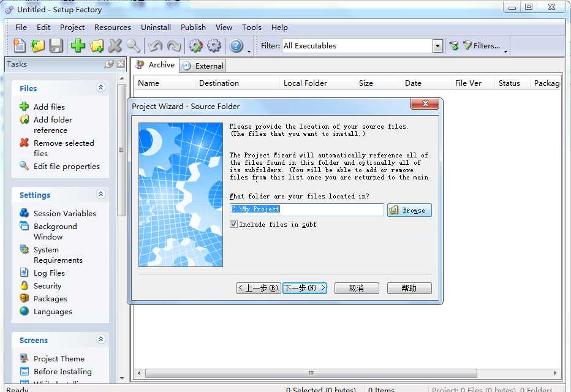Sort file list by Local Folder column
The image size is (571, 392).
[317, 83]
